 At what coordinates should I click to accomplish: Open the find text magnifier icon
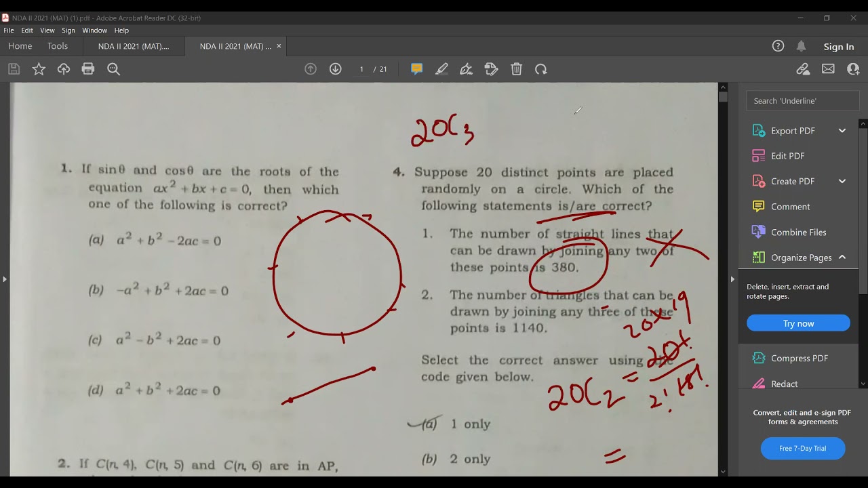click(x=113, y=69)
